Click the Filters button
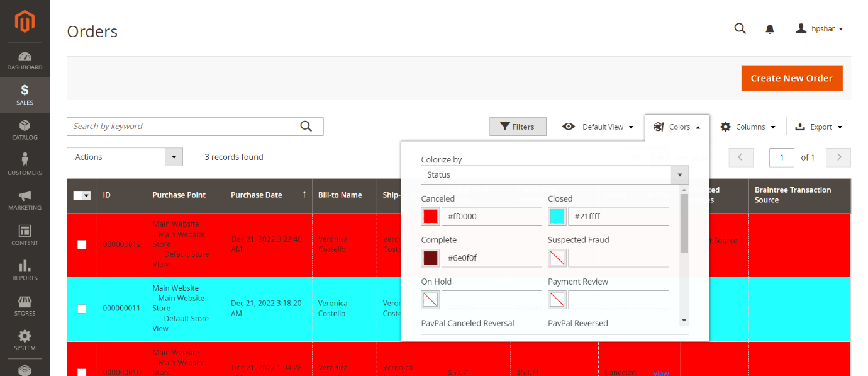Viewport: 868px width, 376px height. (x=517, y=127)
